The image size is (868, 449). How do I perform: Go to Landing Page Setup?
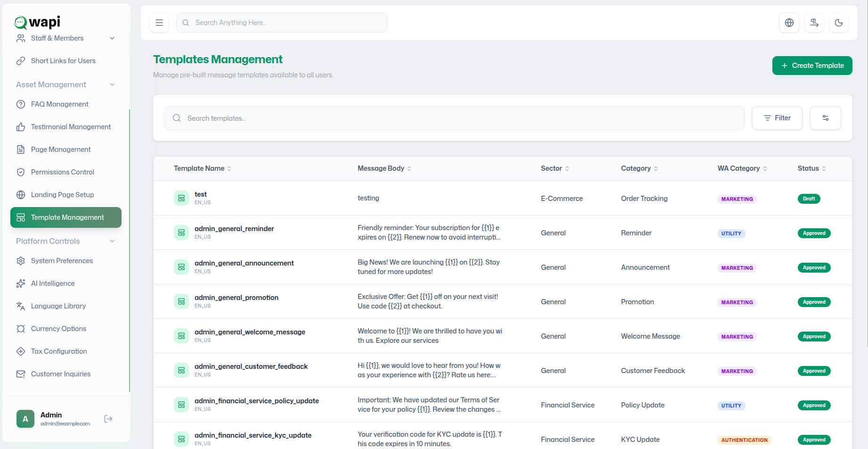pyautogui.click(x=66, y=195)
